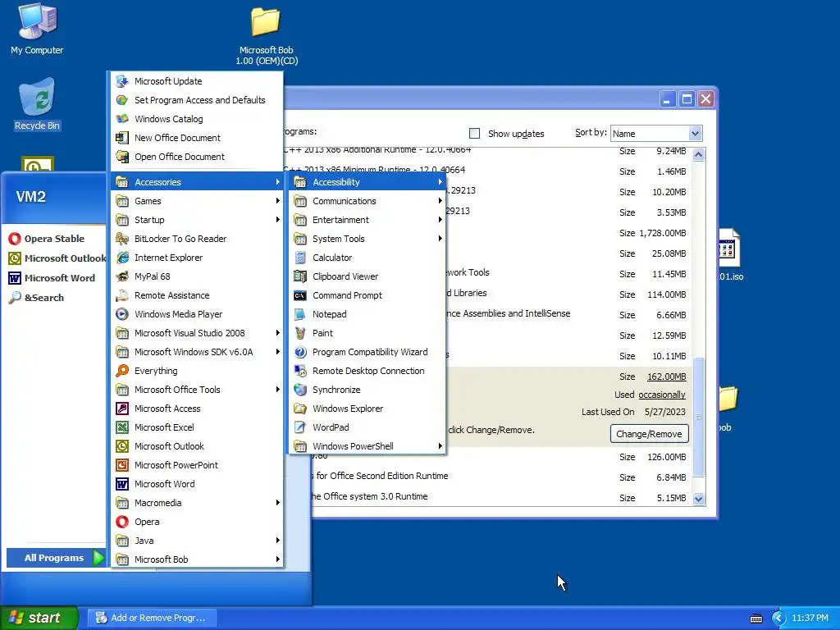
Task: Launch Microsoft PowerPoint
Action: (x=197, y=465)
